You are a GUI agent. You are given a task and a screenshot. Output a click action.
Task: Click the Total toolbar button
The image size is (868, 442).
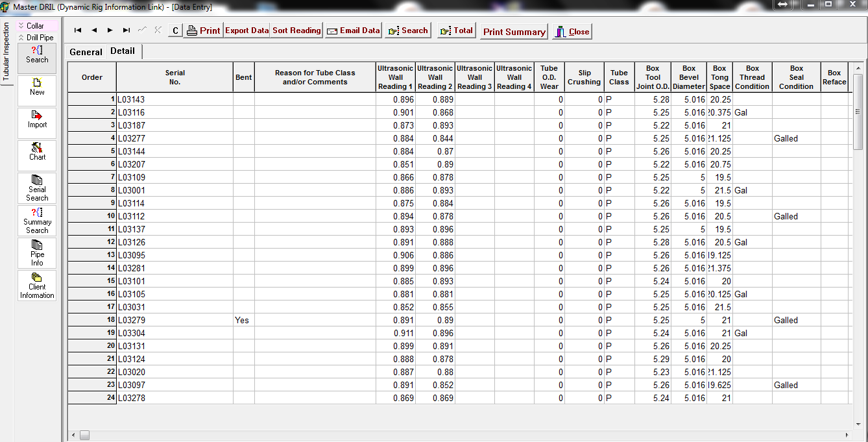(x=457, y=31)
